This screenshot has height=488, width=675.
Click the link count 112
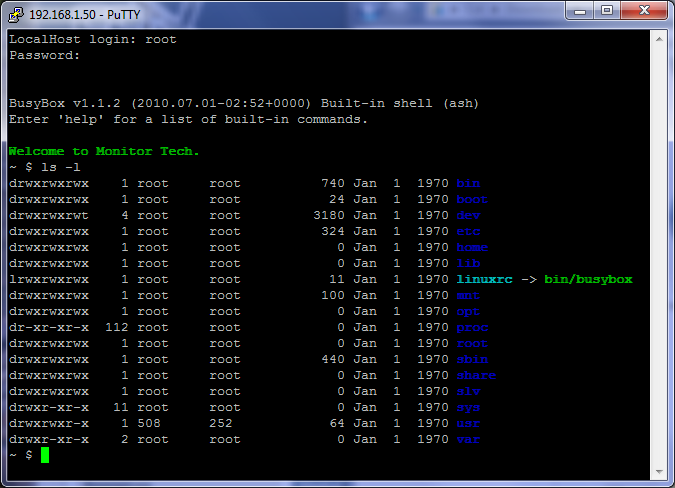click(x=117, y=328)
